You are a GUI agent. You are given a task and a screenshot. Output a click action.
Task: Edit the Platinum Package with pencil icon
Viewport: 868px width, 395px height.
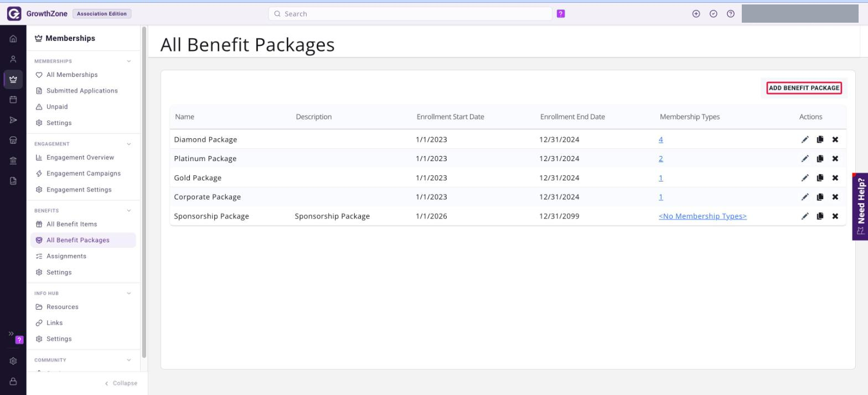[805, 159]
